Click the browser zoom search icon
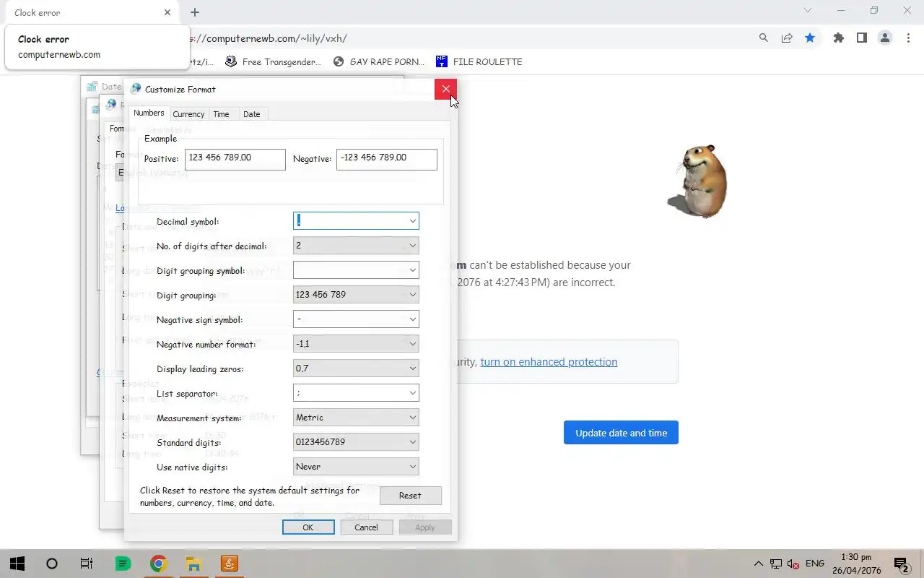 point(764,38)
